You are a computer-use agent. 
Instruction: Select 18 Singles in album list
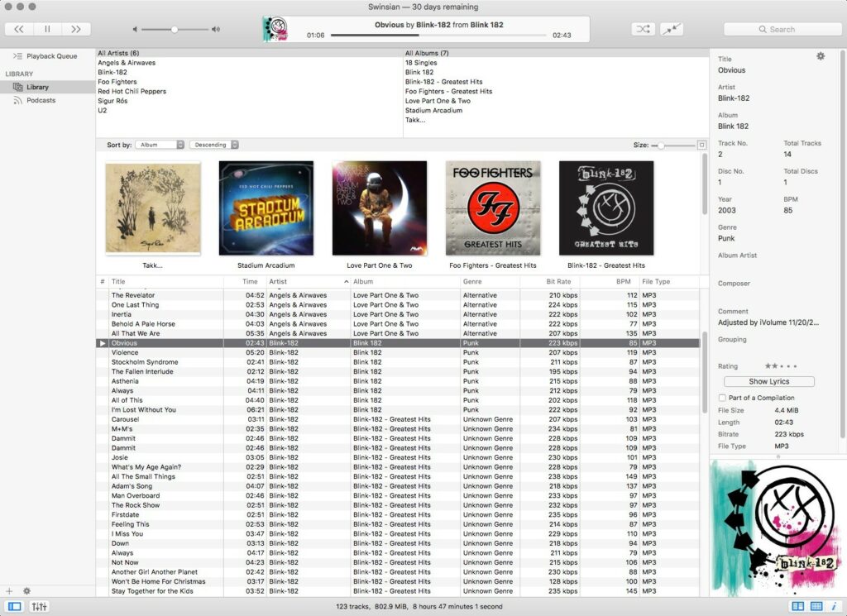coord(421,63)
